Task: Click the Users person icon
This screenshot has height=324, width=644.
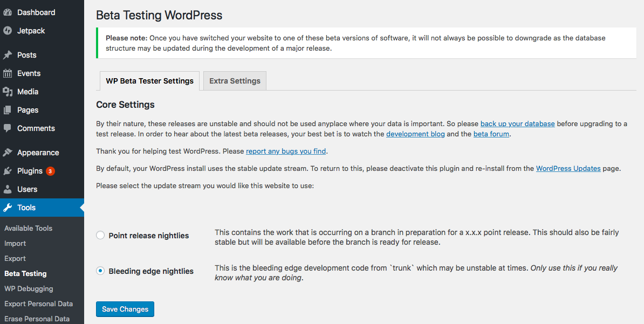Action: click(x=8, y=189)
